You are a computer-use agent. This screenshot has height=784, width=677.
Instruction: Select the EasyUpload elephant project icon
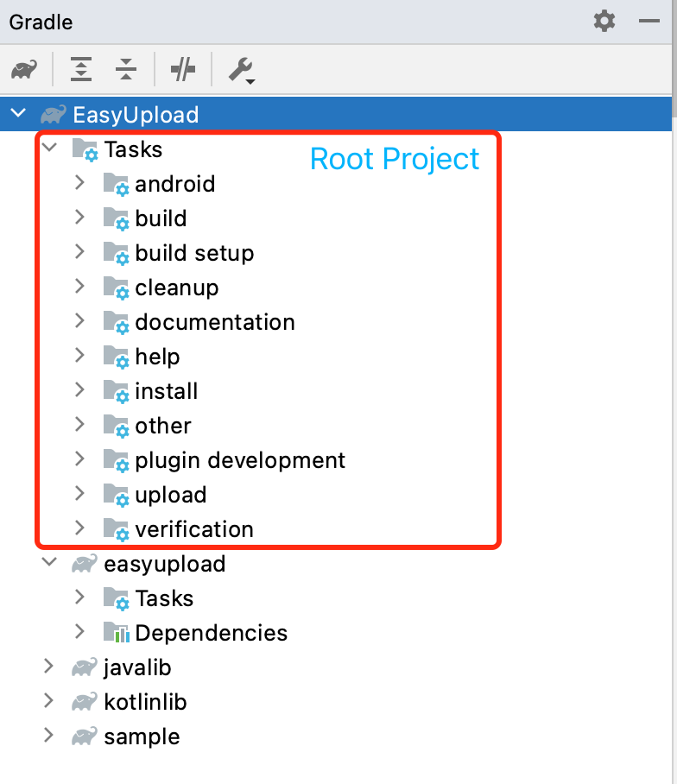tap(53, 114)
